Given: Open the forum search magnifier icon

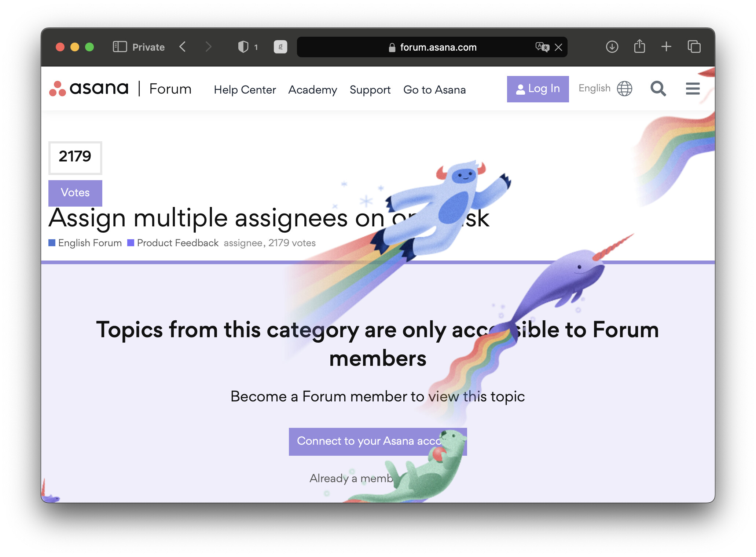Looking at the screenshot, I should [x=658, y=89].
